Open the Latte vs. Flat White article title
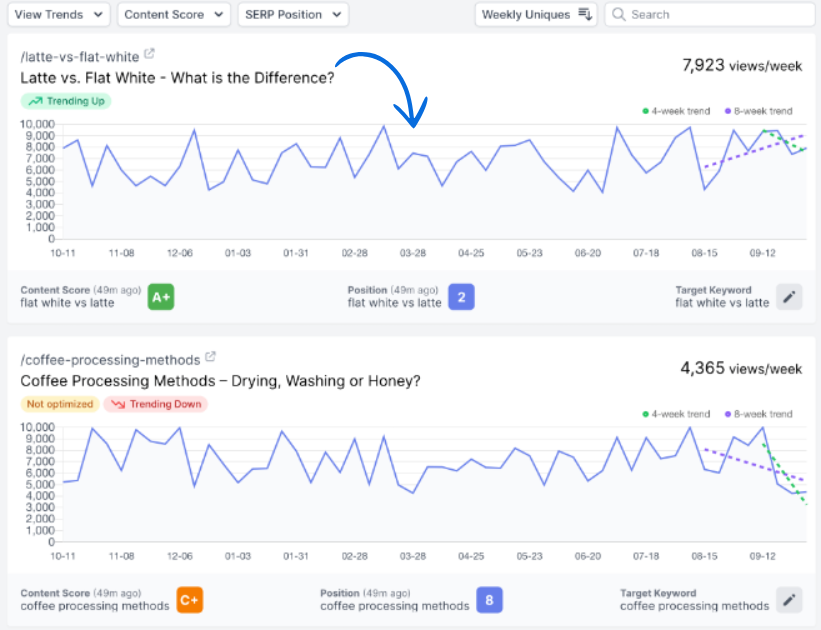The width and height of the screenshot is (821, 630). [x=177, y=78]
